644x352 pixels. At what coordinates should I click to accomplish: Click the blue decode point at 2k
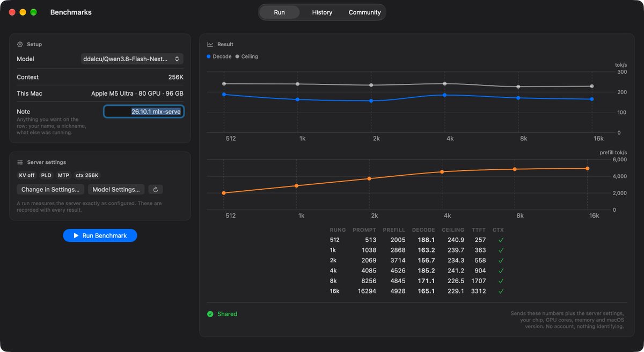pyautogui.click(x=371, y=101)
